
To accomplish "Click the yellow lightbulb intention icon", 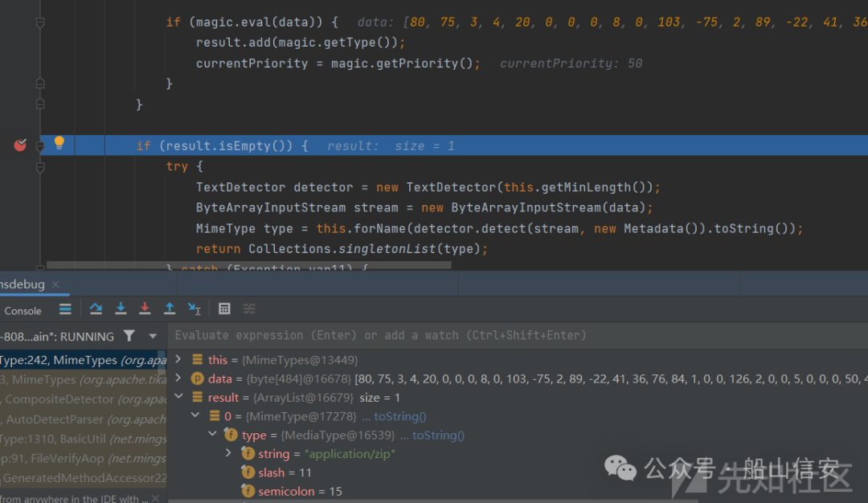I will pyautogui.click(x=59, y=143).
